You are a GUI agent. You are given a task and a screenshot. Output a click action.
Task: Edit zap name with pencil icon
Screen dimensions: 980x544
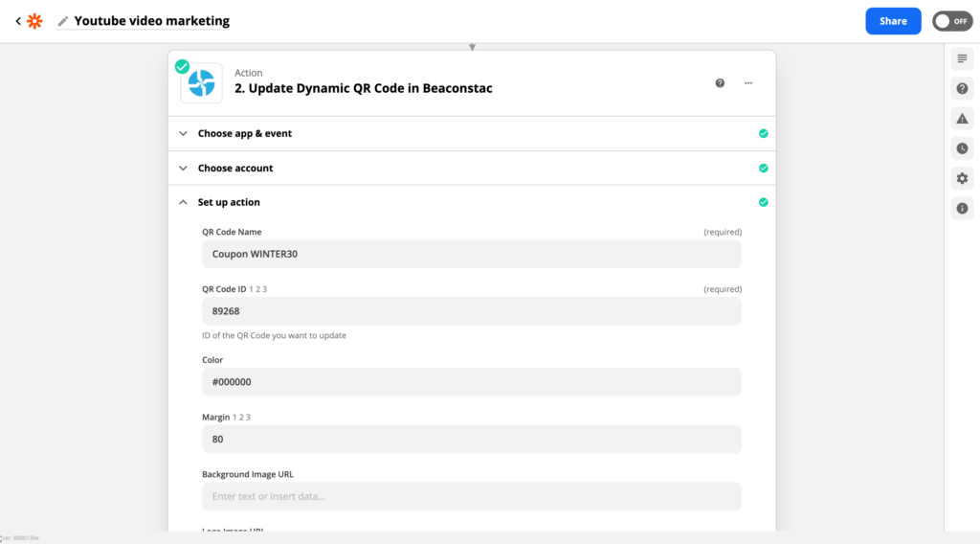click(x=63, y=21)
